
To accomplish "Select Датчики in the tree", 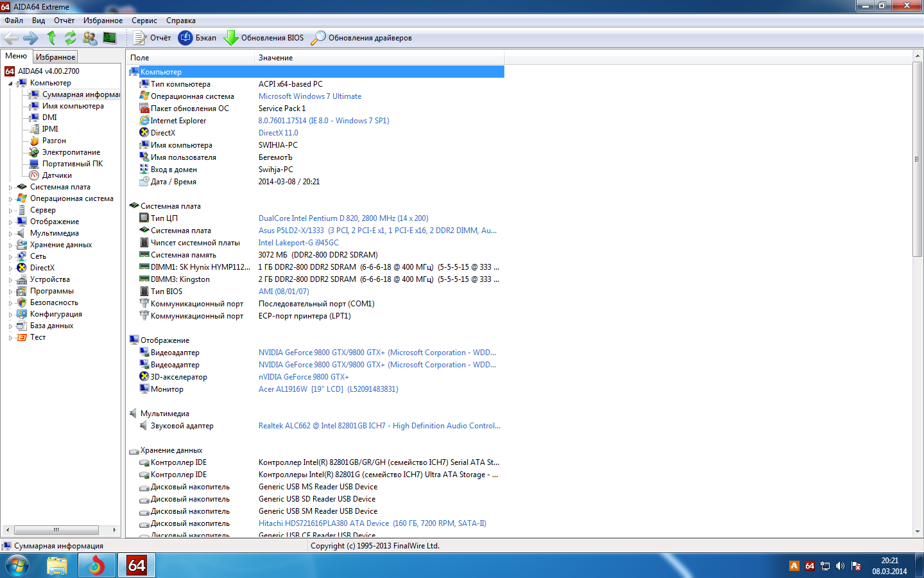I will [56, 175].
